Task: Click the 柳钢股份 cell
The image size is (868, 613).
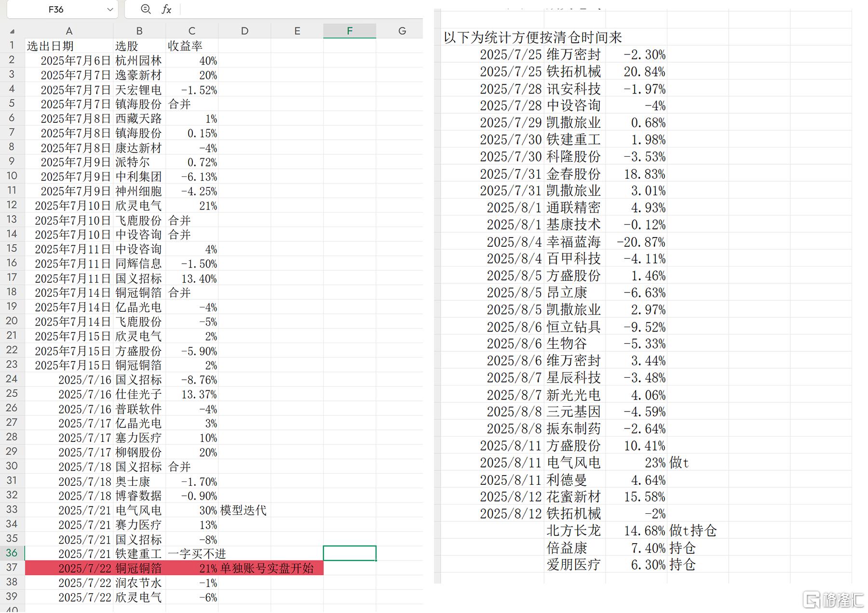Action: coord(139,453)
